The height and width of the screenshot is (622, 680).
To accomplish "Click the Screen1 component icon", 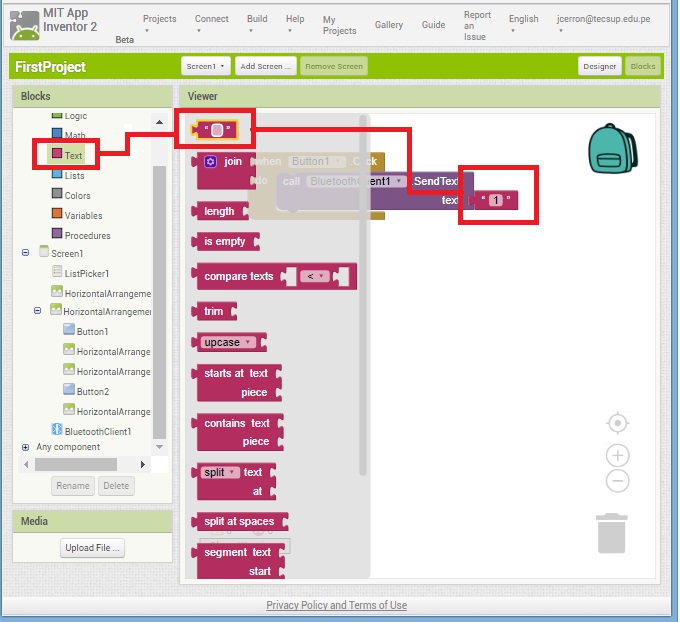I will tap(44, 251).
